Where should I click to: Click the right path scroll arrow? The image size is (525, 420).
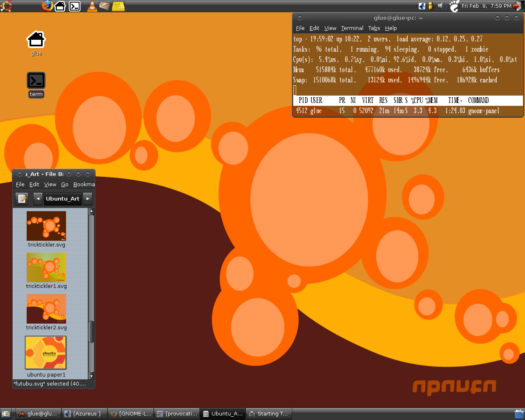coord(87,199)
